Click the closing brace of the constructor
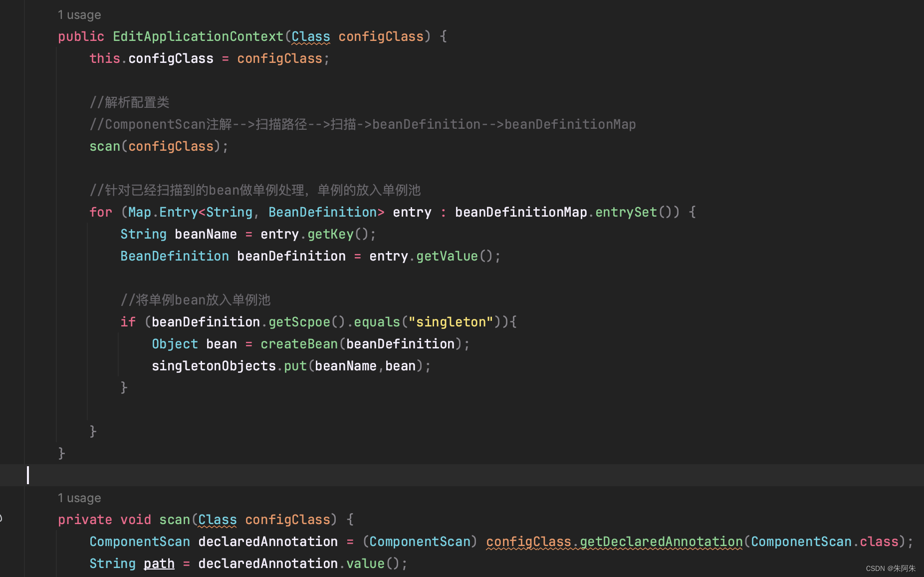The image size is (924, 577). pyautogui.click(x=62, y=454)
